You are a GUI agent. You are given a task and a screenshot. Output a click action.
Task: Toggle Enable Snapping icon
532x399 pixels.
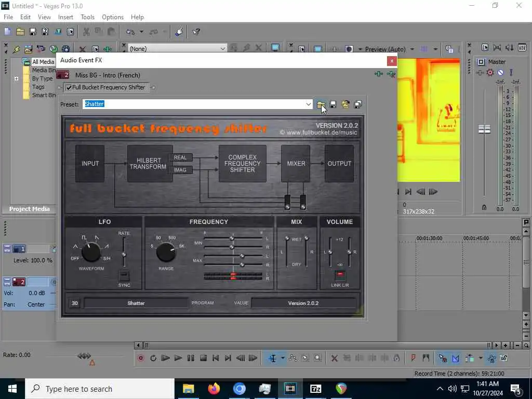click(443, 358)
